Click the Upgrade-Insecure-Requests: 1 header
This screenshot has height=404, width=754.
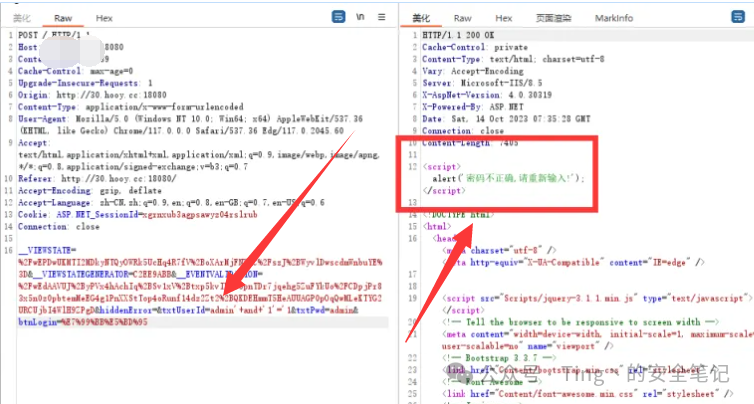(85, 83)
